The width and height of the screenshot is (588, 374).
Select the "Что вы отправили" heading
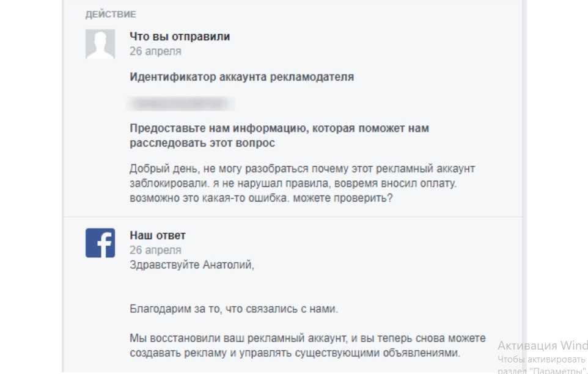(180, 37)
